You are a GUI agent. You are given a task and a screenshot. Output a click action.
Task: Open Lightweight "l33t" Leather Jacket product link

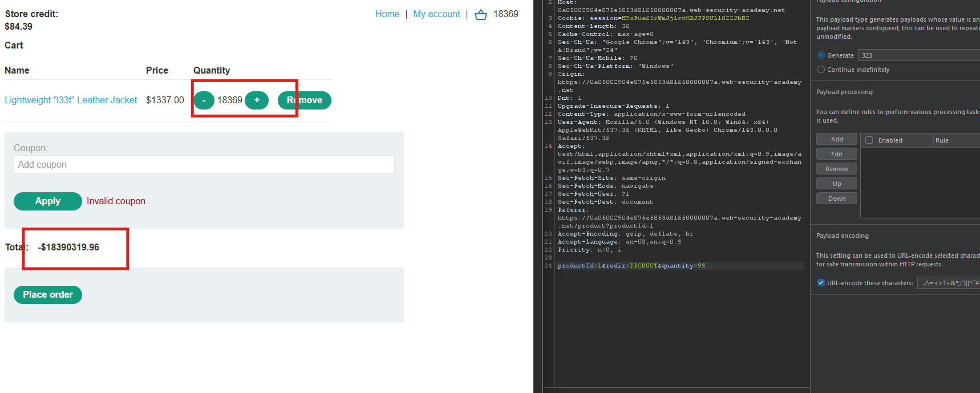tap(71, 100)
